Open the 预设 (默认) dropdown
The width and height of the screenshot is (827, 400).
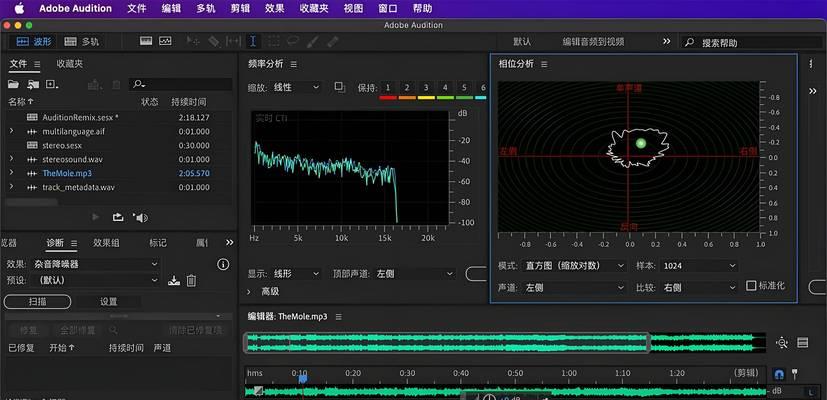[x=95, y=280]
